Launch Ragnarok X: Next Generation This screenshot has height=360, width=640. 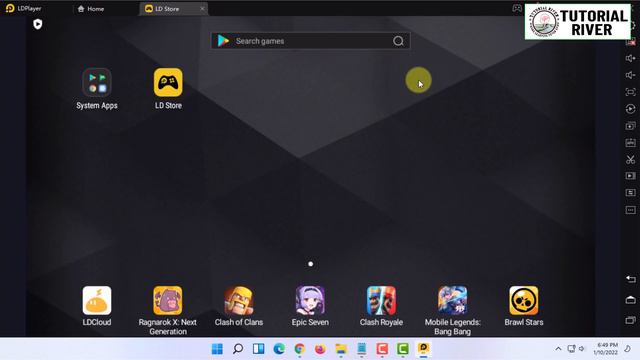pyautogui.click(x=168, y=300)
